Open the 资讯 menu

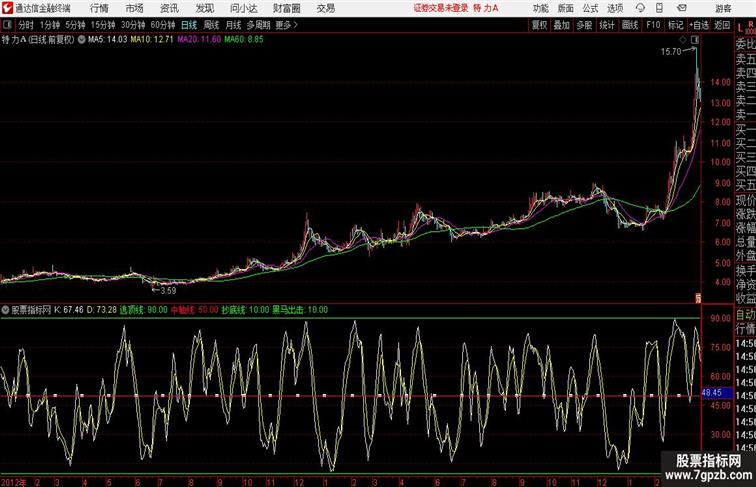(x=169, y=8)
